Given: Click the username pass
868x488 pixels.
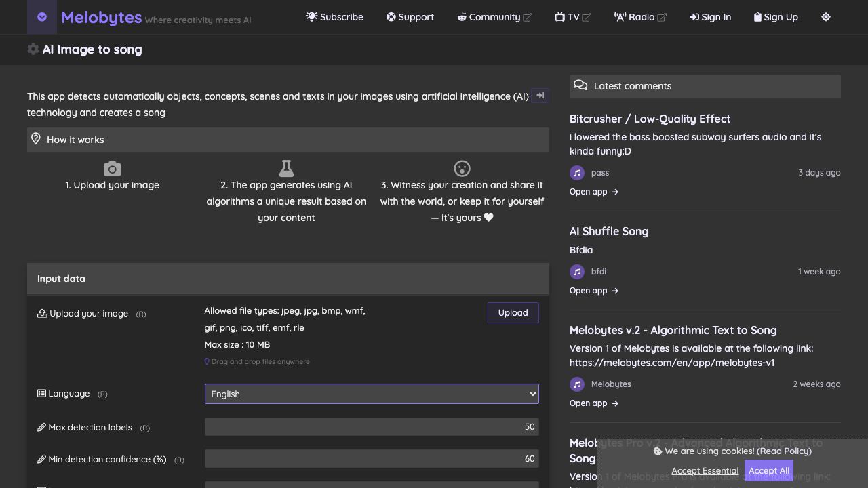Looking at the screenshot, I should coord(600,173).
